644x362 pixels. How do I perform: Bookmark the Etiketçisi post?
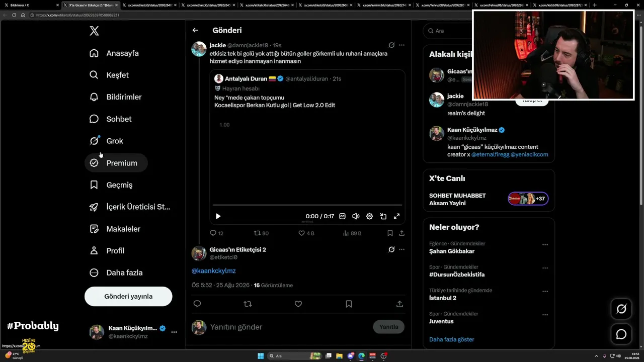349,304
